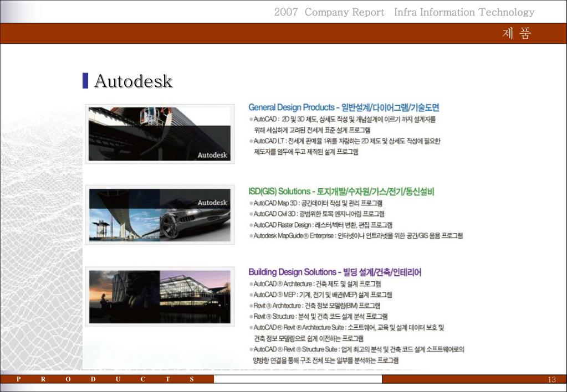Click the final line ending '일부를 분석하는 프로그램'
The width and height of the screenshot is (567, 392).
pos(325,360)
